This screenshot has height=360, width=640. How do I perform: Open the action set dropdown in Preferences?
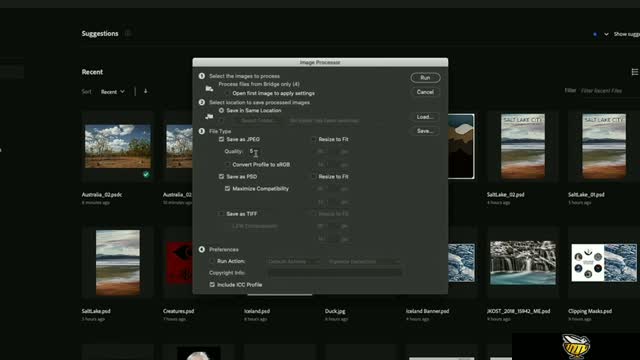[x=293, y=261]
